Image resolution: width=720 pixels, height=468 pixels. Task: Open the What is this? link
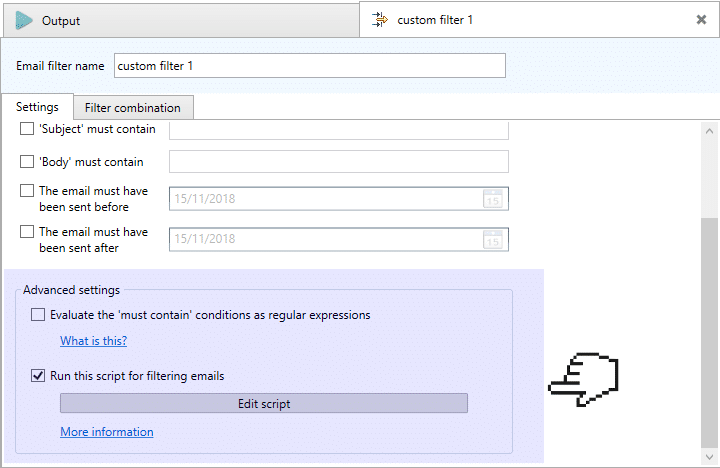94,341
